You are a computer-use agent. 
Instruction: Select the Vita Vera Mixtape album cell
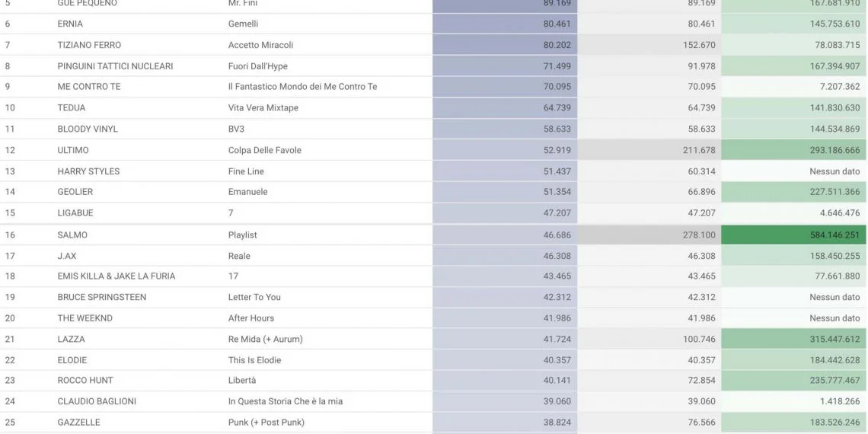pyautogui.click(x=263, y=108)
